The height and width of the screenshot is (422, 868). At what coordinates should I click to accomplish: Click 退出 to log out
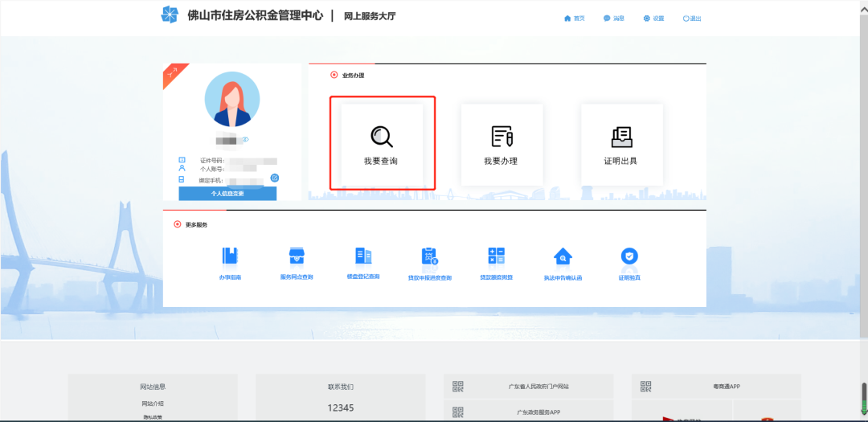(x=692, y=18)
